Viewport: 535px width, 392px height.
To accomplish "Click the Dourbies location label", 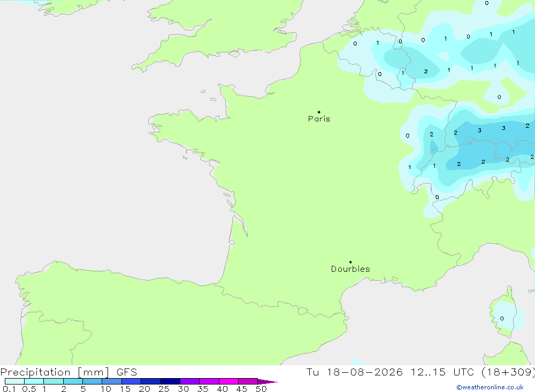I will point(350,269).
